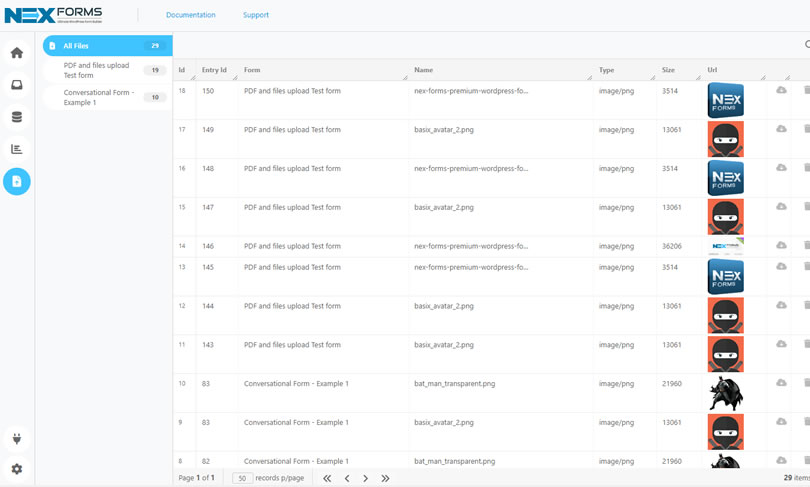Viewport: 810px width, 487px height.
Task: Select All Files filter tab
Action: [x=107, y=45]
